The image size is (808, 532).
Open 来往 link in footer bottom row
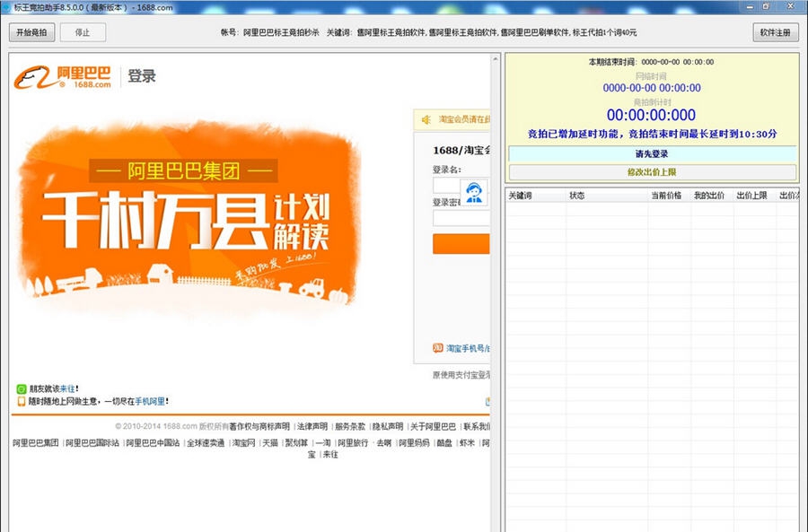[x=330, y=455]
